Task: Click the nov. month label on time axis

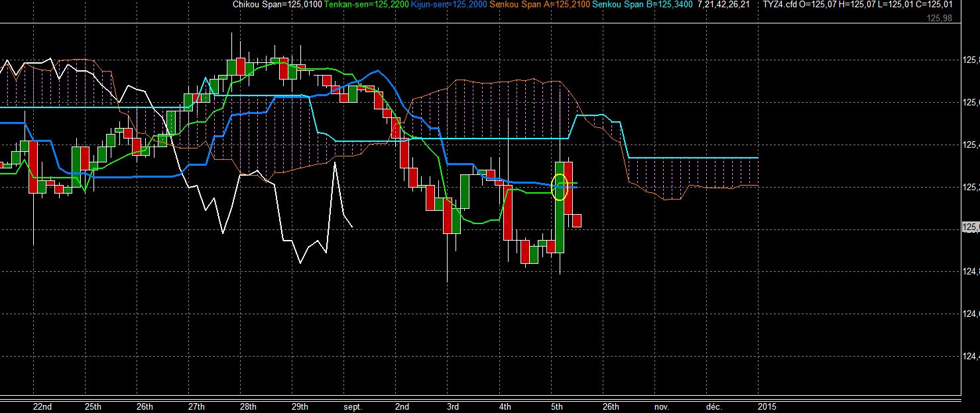Action: [x=662, y=406]
